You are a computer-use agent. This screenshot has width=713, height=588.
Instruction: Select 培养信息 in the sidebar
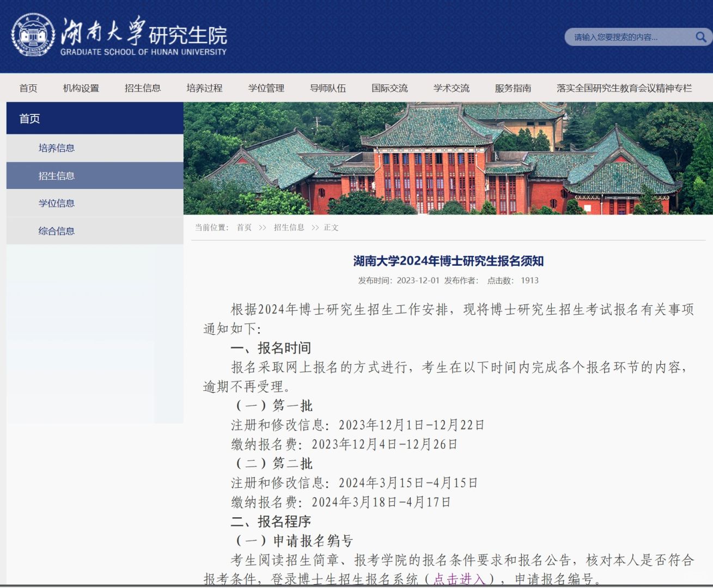click(95, 148)
